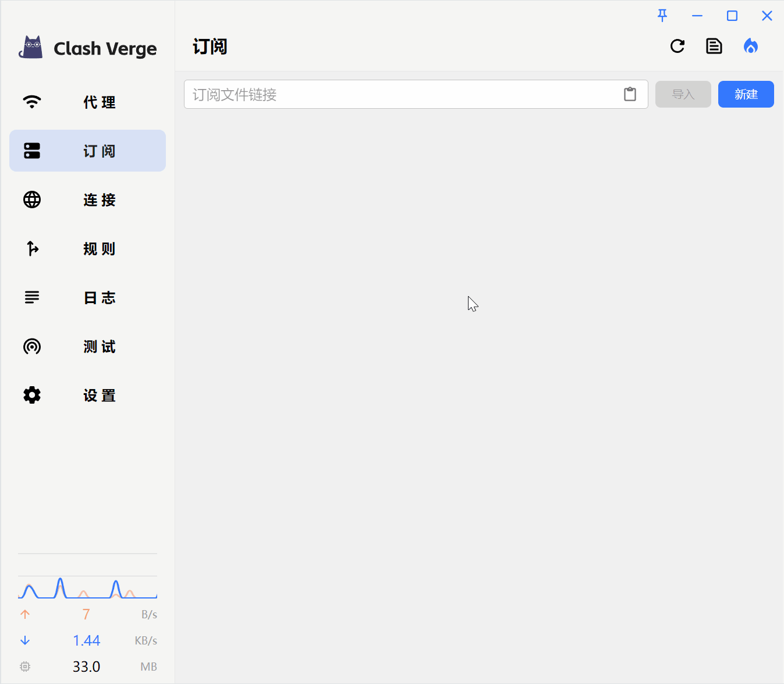
Task: Click the blue flame icon
Action: pyautogui.click(x=751, y=46)
